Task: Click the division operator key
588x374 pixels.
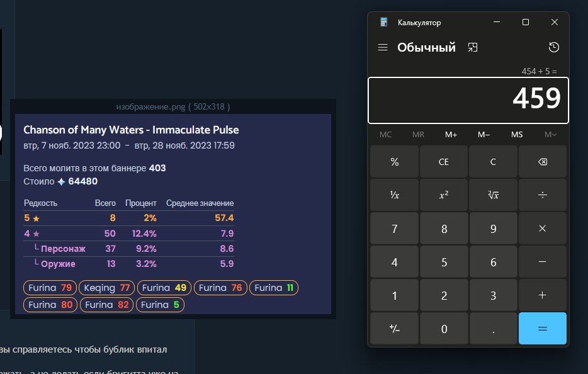Action: [x=542, y=195]
